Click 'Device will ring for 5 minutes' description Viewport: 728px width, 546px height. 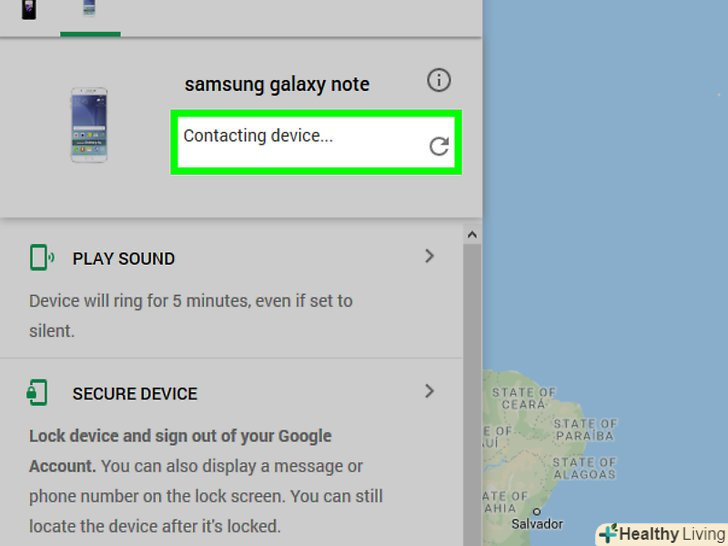[x=191, y=316]
